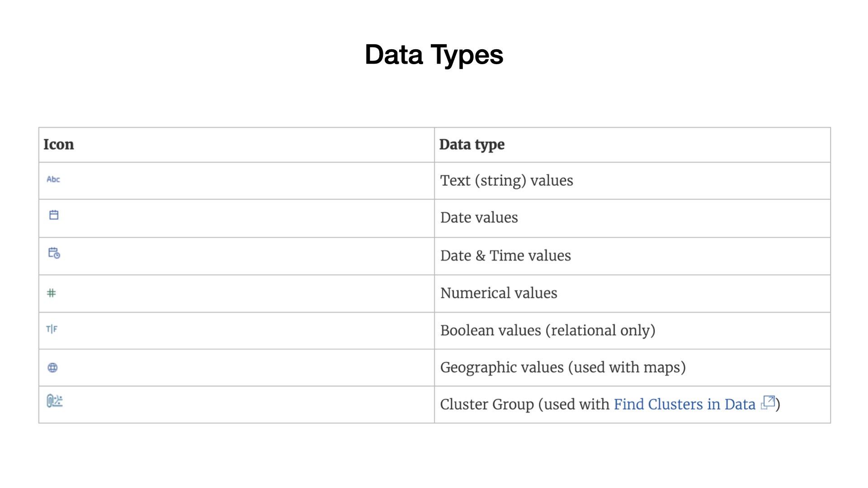Click the Cluster Group paperclip icon
Image resolution: width=868 pixels, height=488 pixels.
[55, 401]
